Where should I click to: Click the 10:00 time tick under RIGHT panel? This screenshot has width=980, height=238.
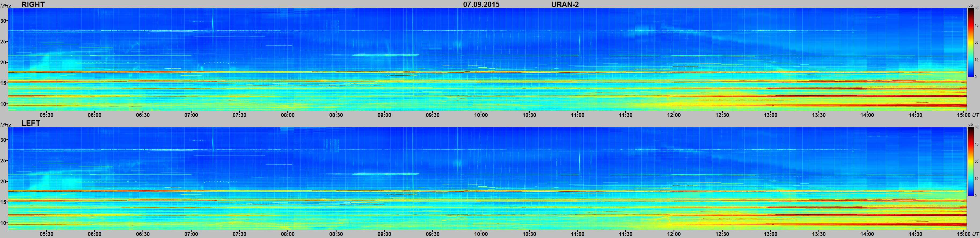click(x=481, y=115)
